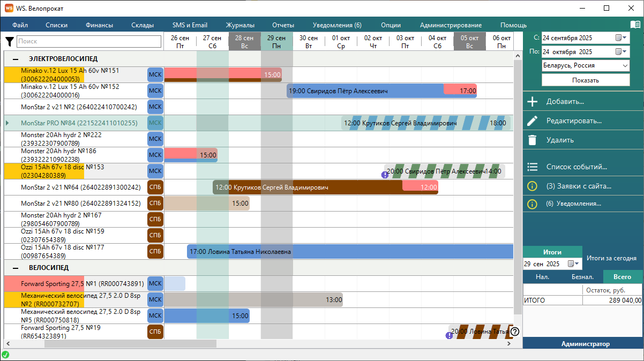644x361 pixels.
Task: Collapse the ВЕЛОСИПЕД group
Action: click(16, 268)
